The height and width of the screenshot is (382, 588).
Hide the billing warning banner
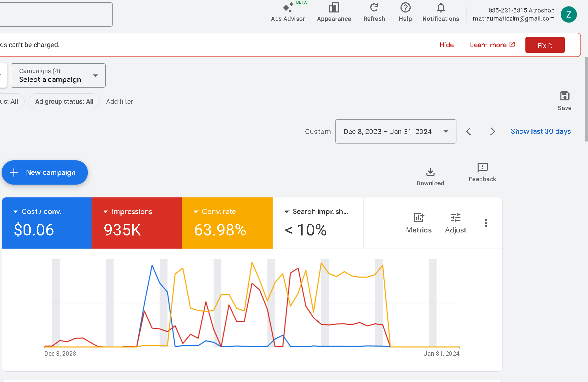coord(447,45)
